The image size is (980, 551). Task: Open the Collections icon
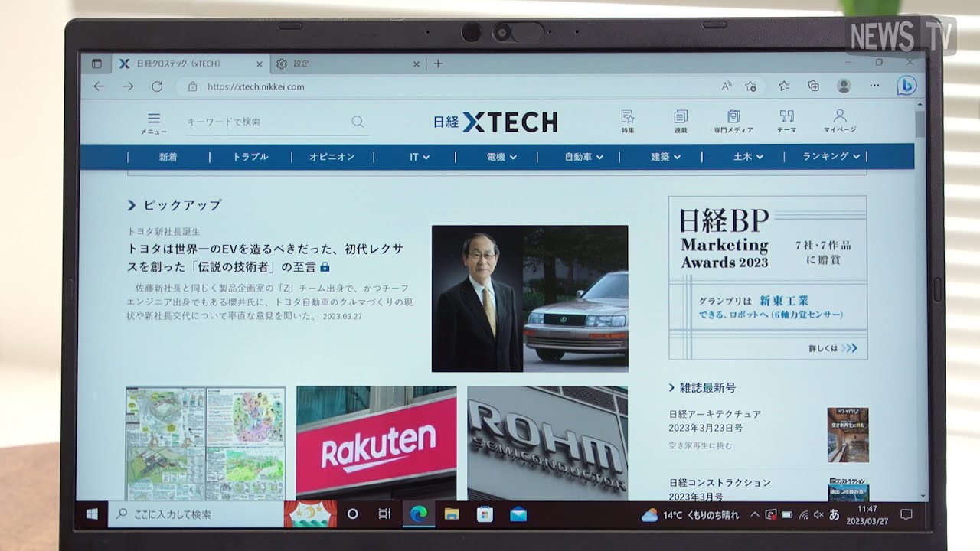(x=813, y=86)
